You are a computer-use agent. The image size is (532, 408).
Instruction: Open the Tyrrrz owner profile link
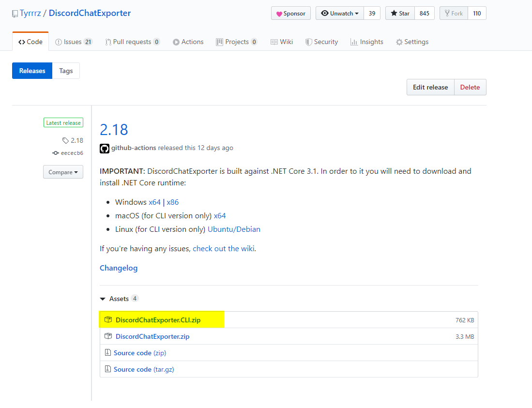(x=30, y=13)
